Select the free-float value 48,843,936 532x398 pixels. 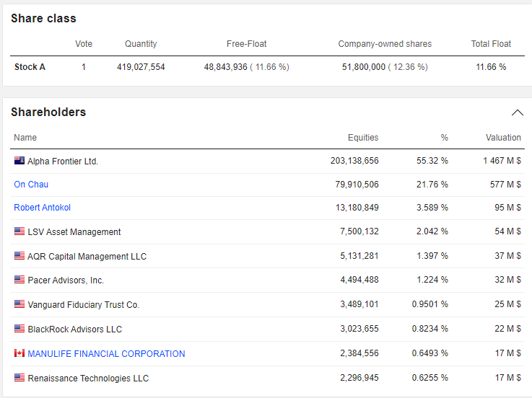226,67
